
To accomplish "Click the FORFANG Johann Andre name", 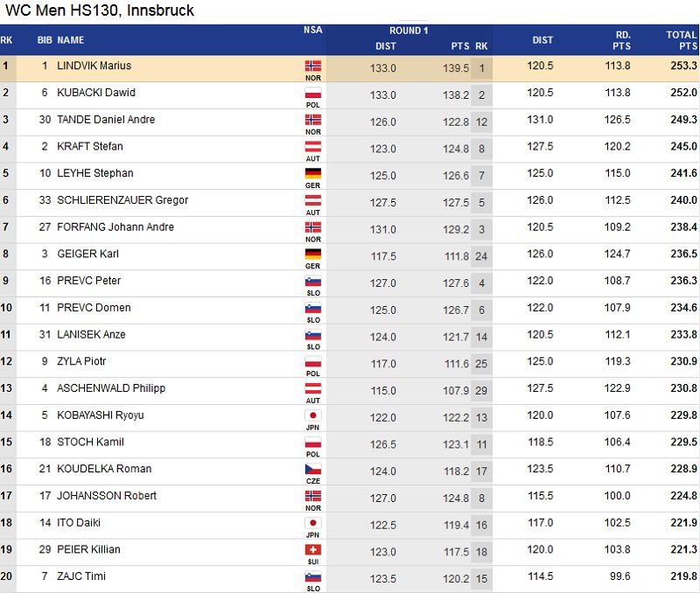I will pyautogui.click(x=115, y=227).
